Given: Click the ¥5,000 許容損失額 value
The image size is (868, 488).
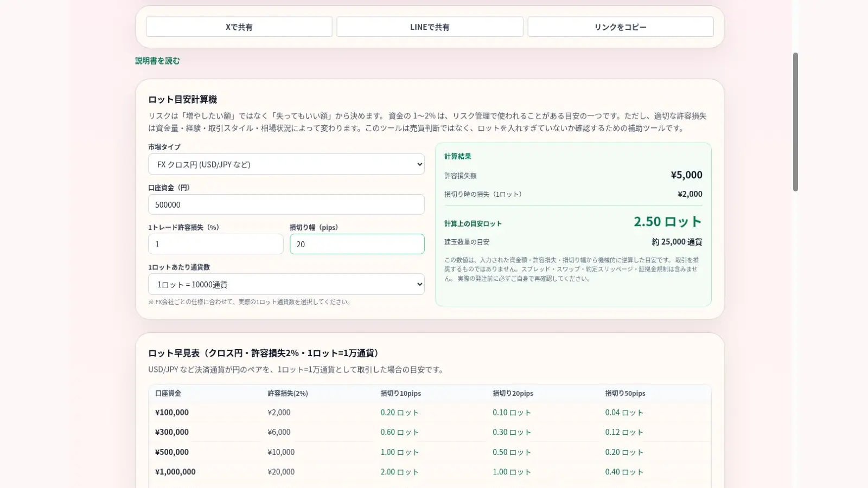Looking at the screenshot, I should (x=686, y=175).
